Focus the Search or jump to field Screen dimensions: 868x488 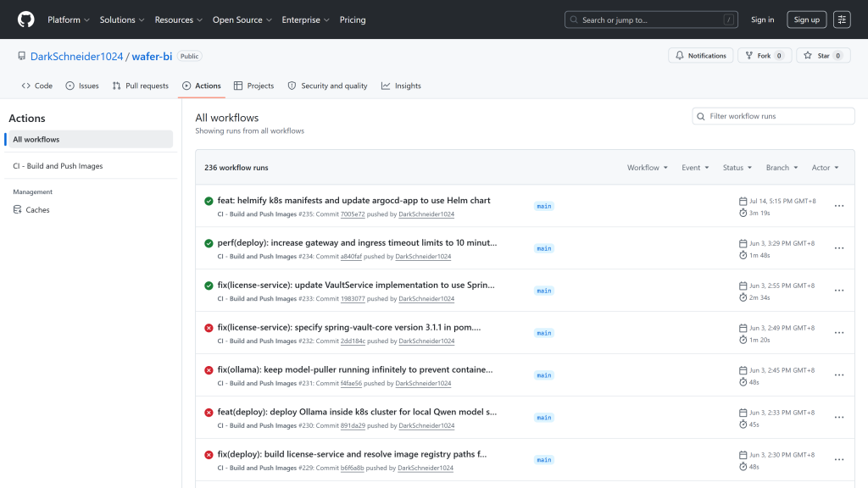coord(651,19)
